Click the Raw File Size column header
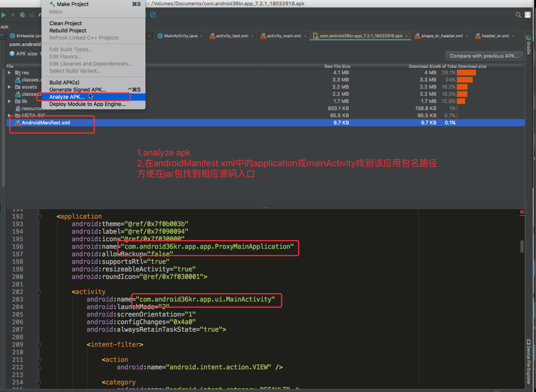536x392 pixels. tap(337, 67)
